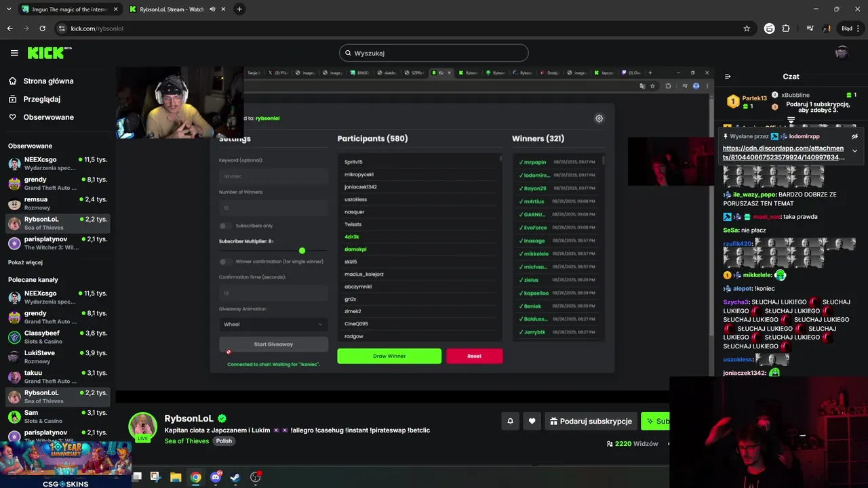Open RybsonLoL channel avatar
This screenshot has width=868, height=488.
(x=143, y=426)
